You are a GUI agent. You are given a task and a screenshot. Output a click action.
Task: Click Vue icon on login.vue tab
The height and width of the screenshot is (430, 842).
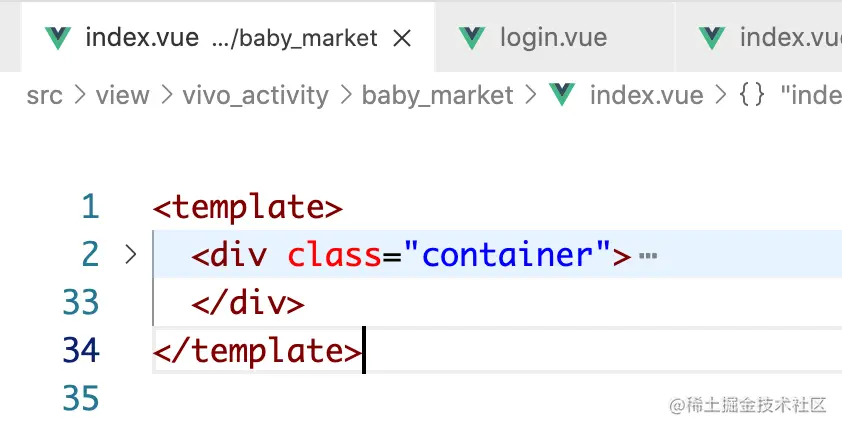coord(473,38)
